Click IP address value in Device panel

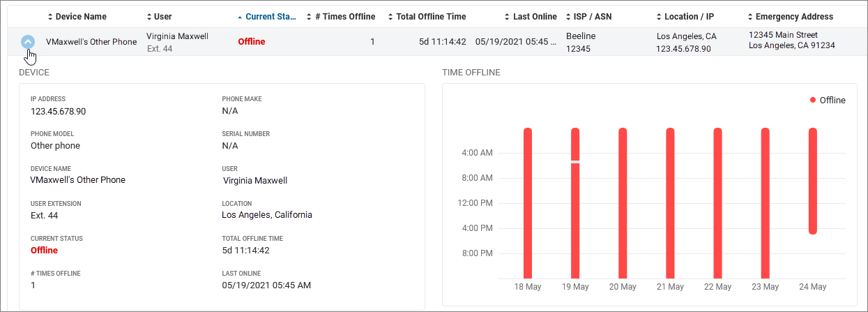coord(58,111)
